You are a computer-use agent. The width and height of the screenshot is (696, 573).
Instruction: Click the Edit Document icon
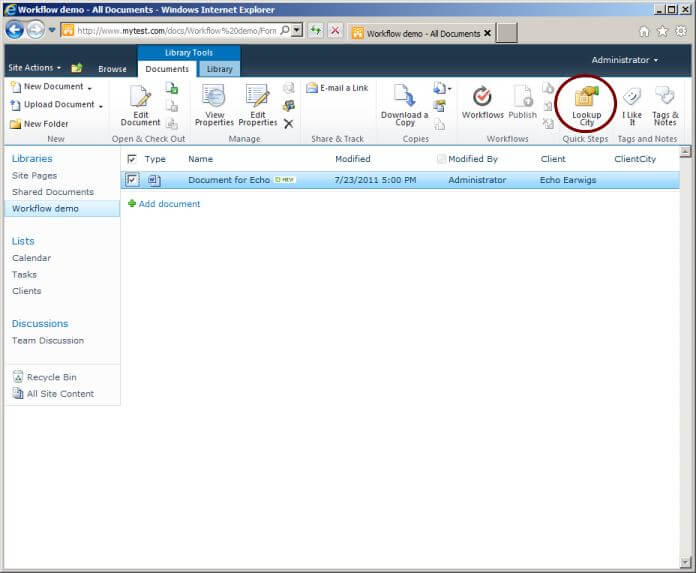click(140, 96)
